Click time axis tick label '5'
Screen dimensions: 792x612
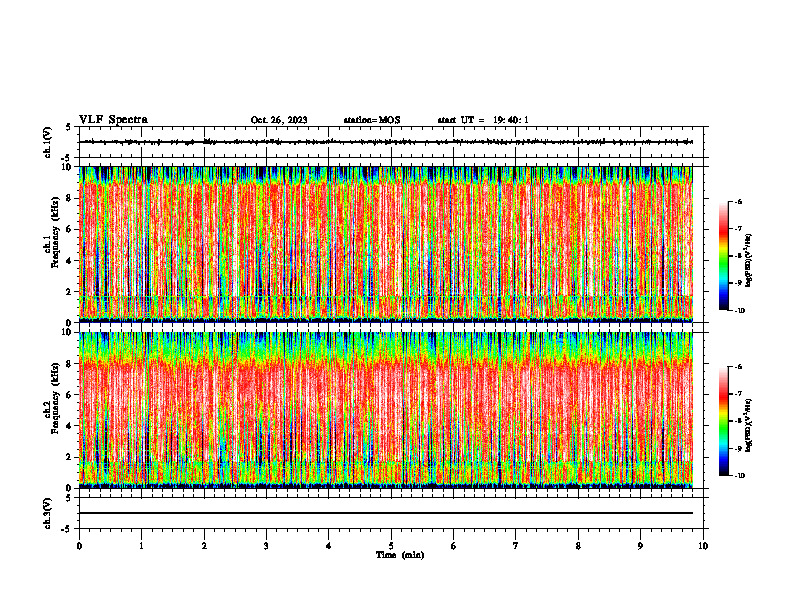point(391,546)
